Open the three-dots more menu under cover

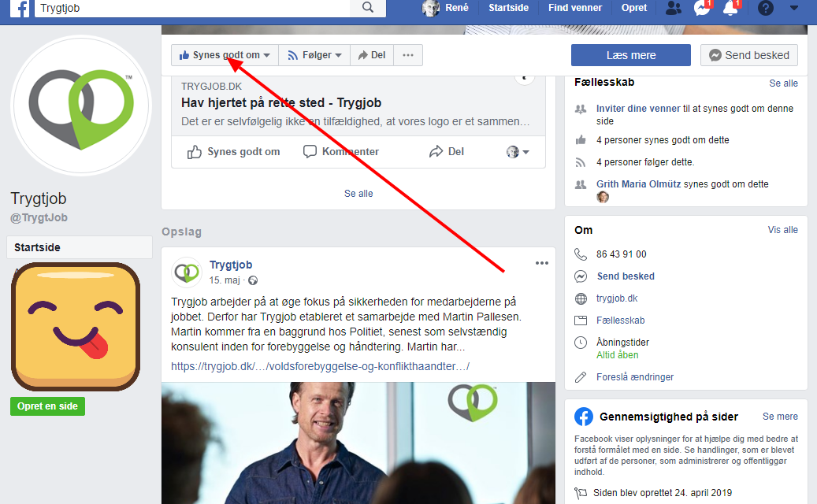(408, 55)
